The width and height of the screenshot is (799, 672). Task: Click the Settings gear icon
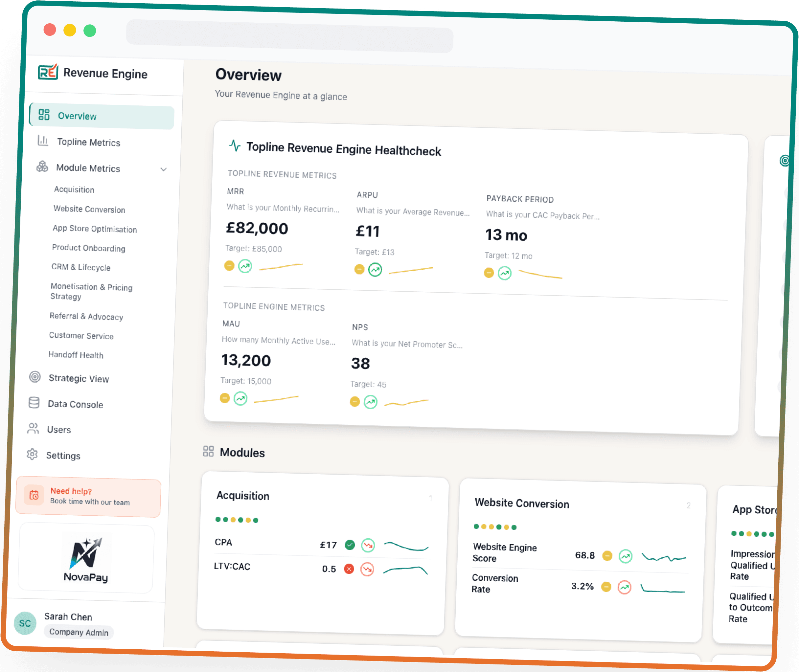[x=33, y=454]
